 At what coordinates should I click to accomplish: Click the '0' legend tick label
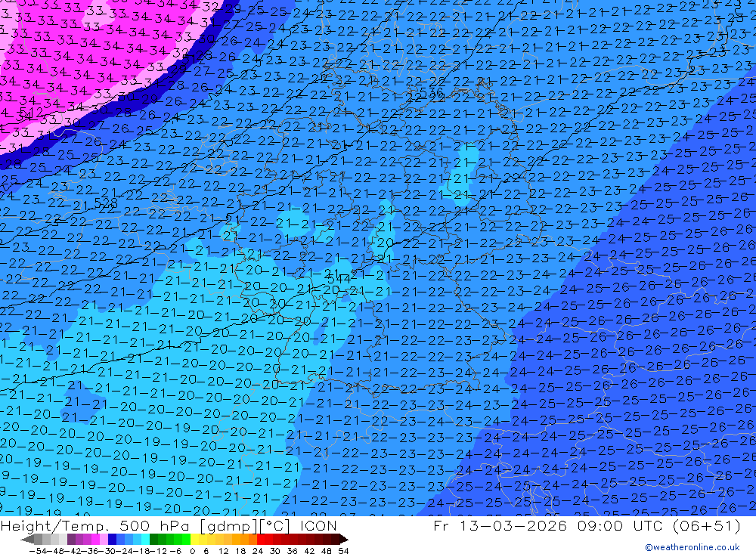click(x=192, y=551)
